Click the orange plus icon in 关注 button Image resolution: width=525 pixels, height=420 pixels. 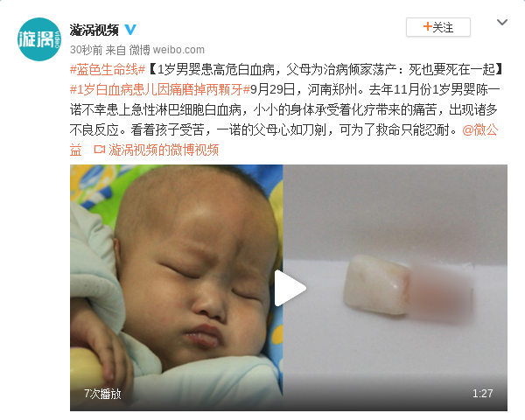(x=427, y=26)
